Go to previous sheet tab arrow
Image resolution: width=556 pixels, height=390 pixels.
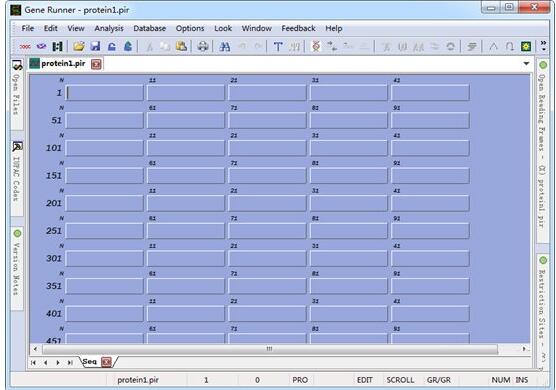[45, 362]
